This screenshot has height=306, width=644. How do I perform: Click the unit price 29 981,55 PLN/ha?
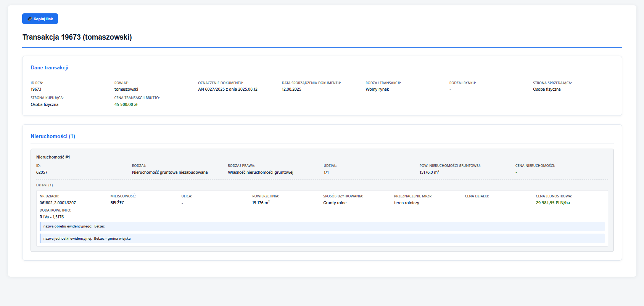[553, 203]
